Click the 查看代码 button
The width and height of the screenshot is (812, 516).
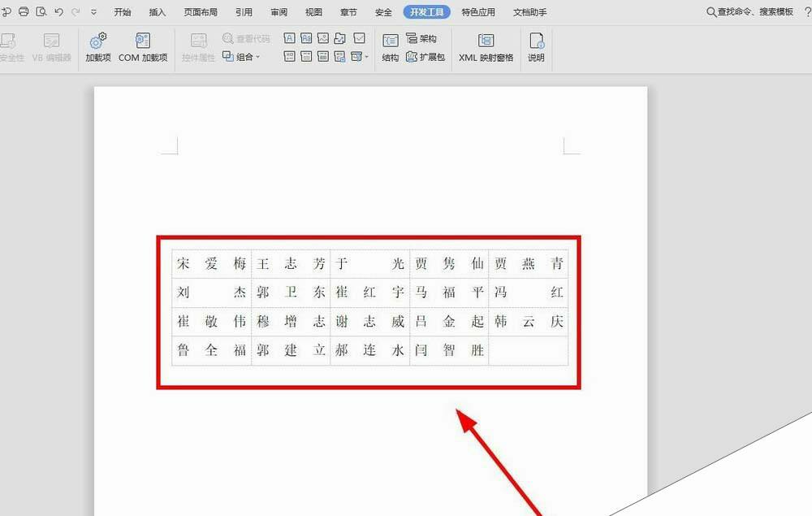pyautogui.click(x=246, y=38)
